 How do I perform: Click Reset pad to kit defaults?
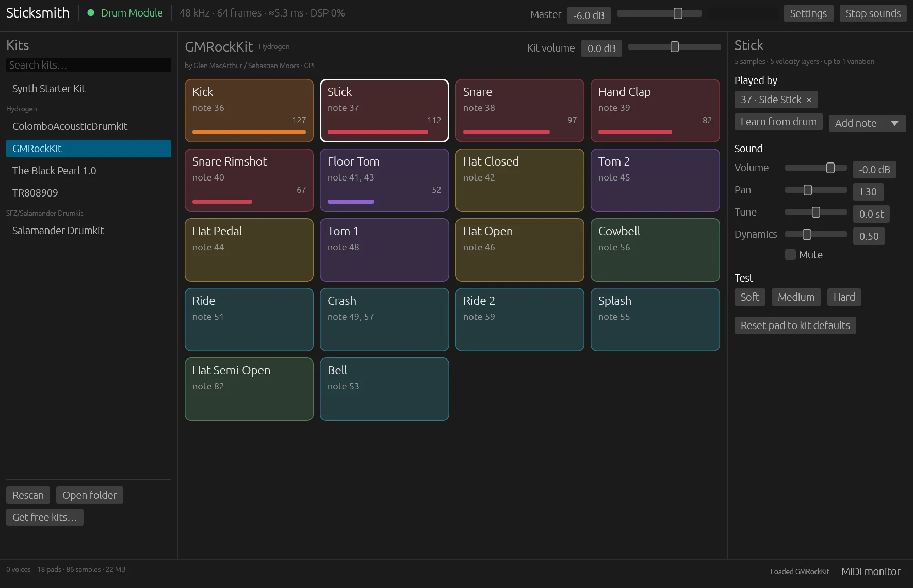(795, 325)
